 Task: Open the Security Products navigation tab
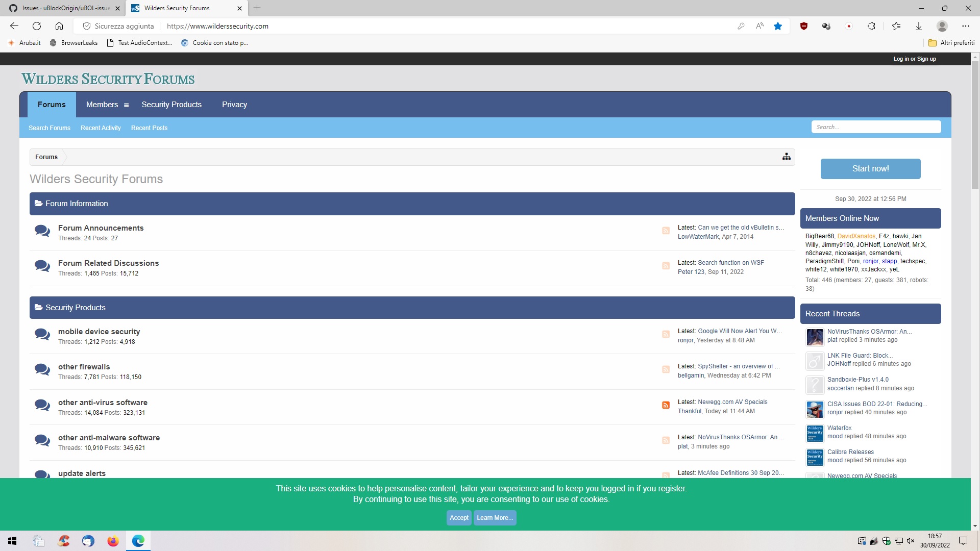click(171, 105)
